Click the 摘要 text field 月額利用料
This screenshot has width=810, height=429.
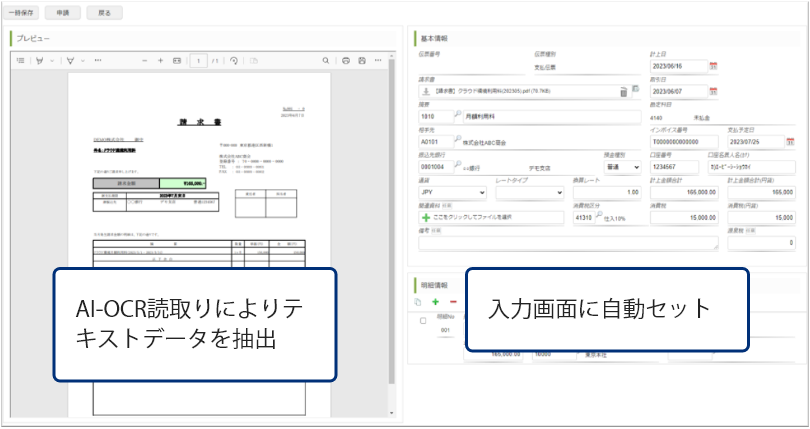pos(552,117)
